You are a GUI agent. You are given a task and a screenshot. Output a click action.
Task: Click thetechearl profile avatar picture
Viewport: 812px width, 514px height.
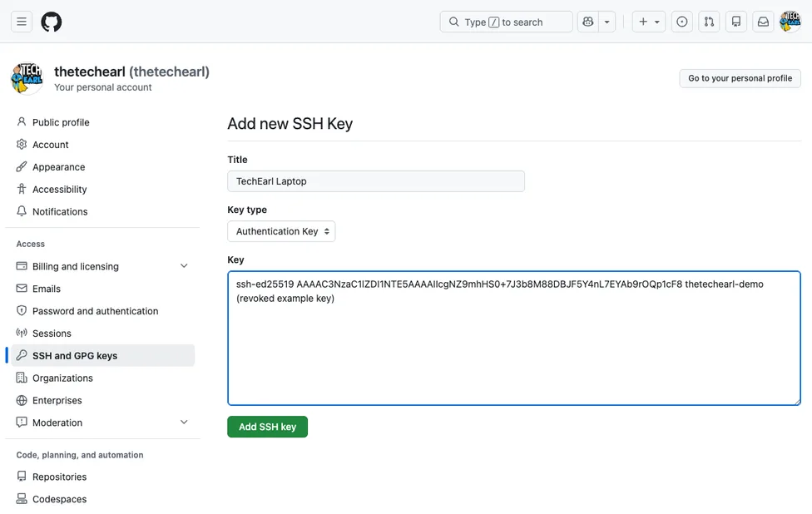[27, 79]
